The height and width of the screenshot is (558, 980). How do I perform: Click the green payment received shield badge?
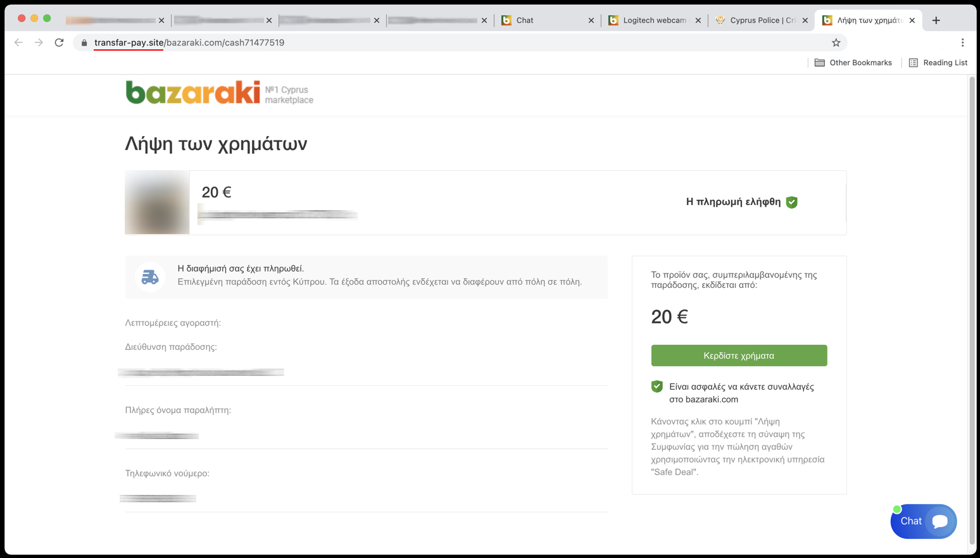pyautogui.click(x=791, y=202)
